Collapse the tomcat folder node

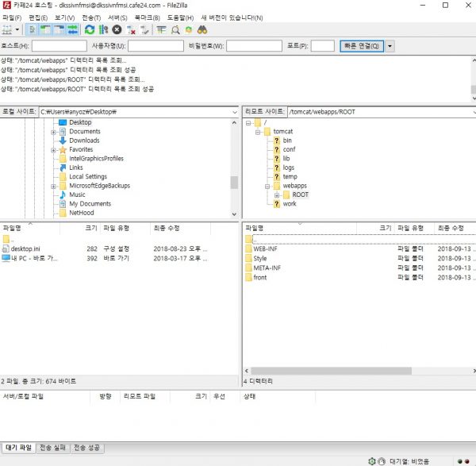[x=258, y=132]
